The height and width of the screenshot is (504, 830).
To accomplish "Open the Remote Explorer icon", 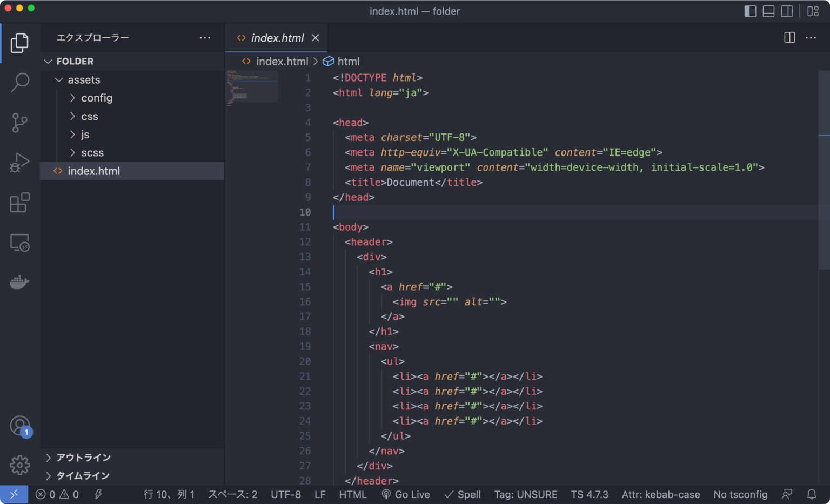I will 20,243.
